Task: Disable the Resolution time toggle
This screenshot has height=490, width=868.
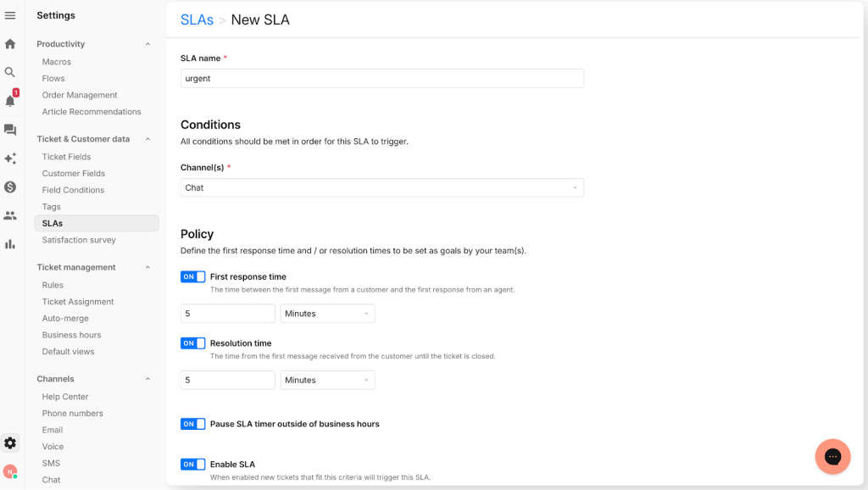Action: pyautogui.click(x=192, y=343)
